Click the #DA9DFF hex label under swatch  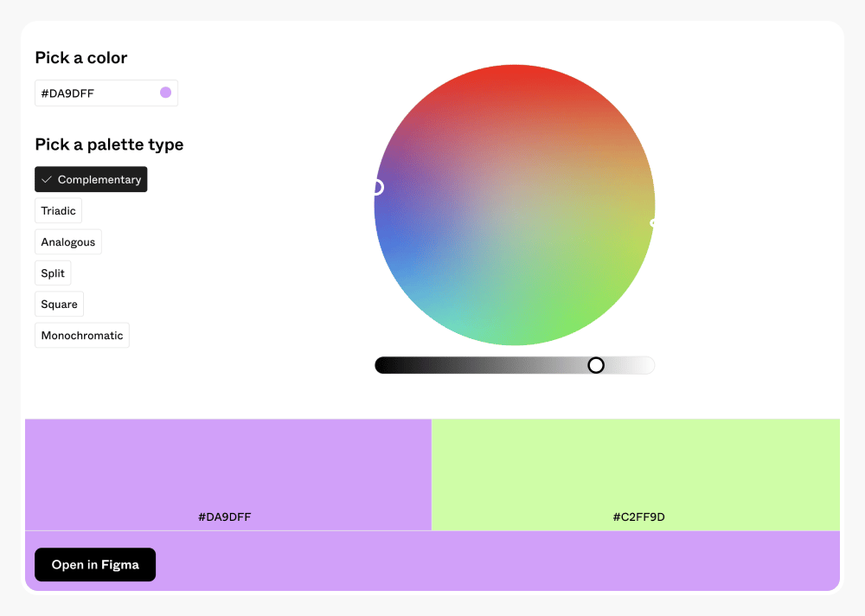tap(225, 517)
